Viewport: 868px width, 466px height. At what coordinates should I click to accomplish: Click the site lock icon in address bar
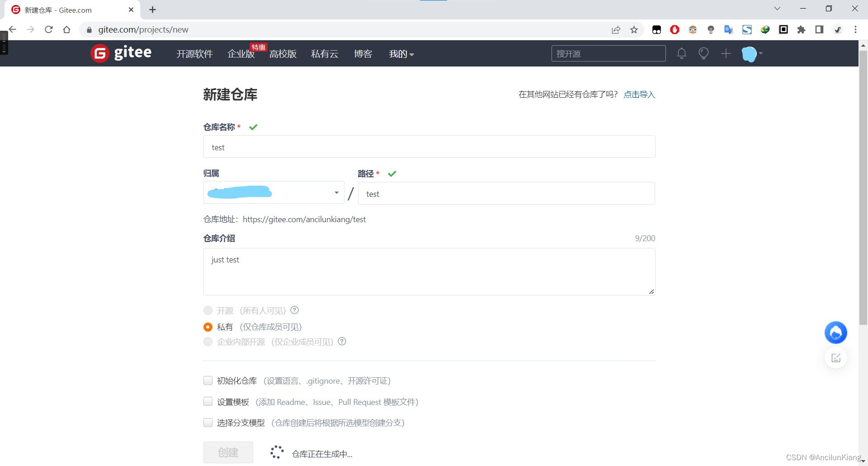pos(89,30)
